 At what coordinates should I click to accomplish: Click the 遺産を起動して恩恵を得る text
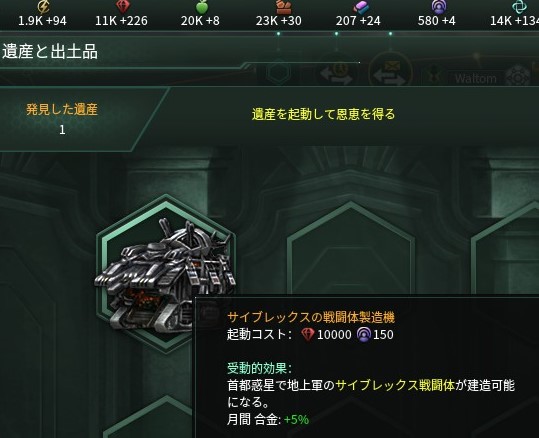coord(323,114)
